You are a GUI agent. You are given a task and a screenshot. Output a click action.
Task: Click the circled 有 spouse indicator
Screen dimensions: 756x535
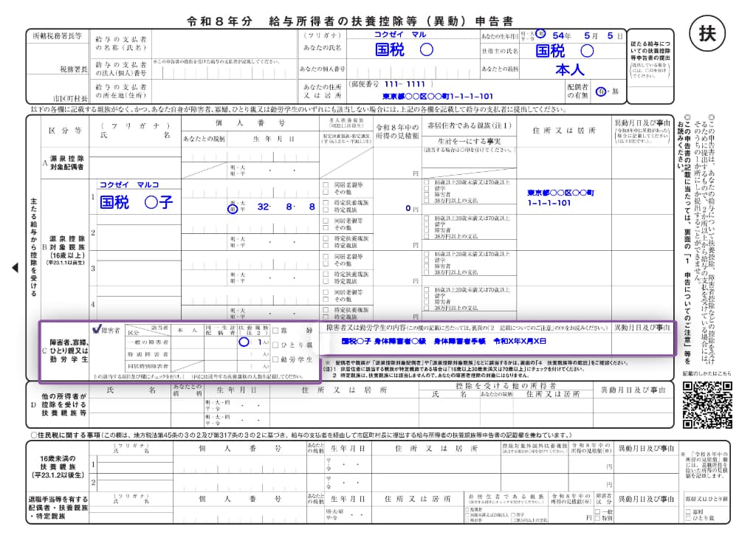602,91
